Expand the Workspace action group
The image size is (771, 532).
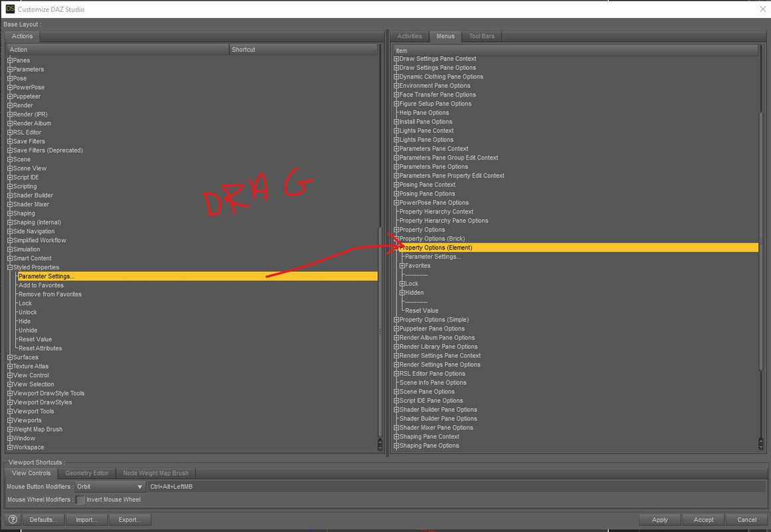click(10, 448)
